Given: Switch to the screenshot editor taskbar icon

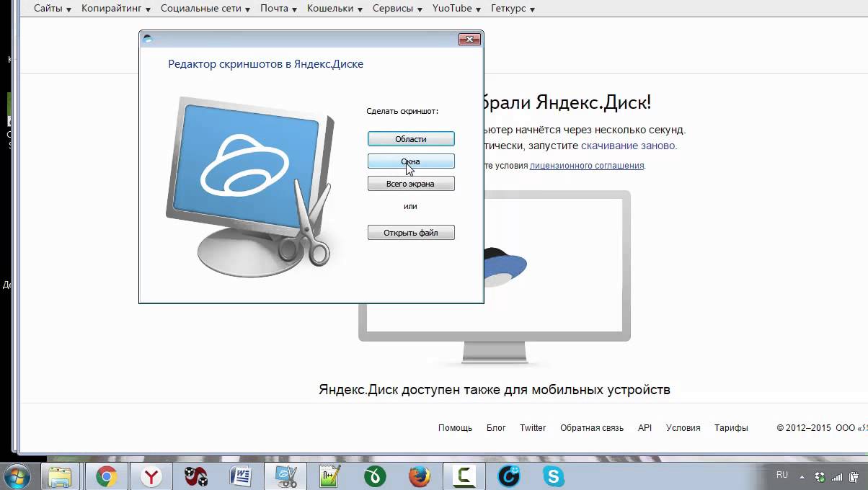Looking at the screenshot, I should tap(285, 476).
